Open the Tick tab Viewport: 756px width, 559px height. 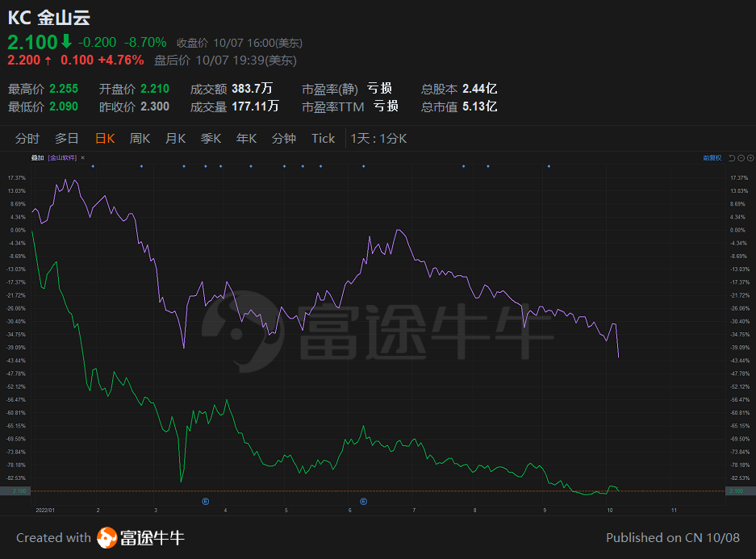pyautogui.click(x=323, y=139)
